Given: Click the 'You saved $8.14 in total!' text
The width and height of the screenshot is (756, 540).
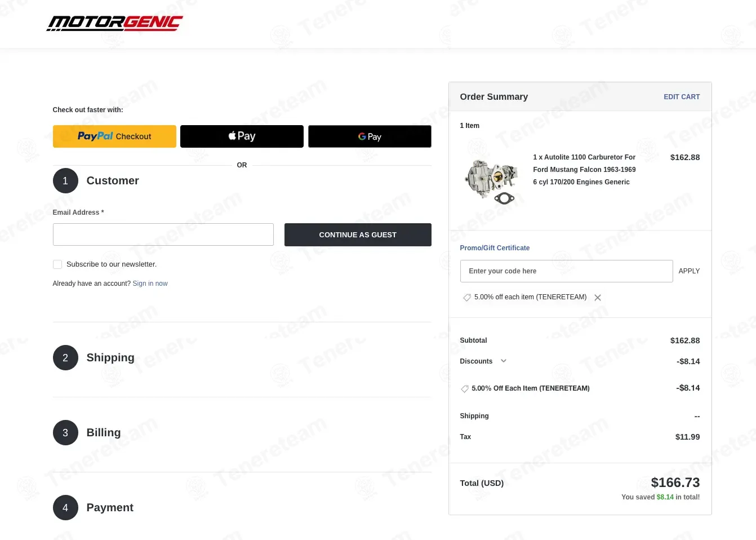Looking at the screenshot, I should coord(661,497).
